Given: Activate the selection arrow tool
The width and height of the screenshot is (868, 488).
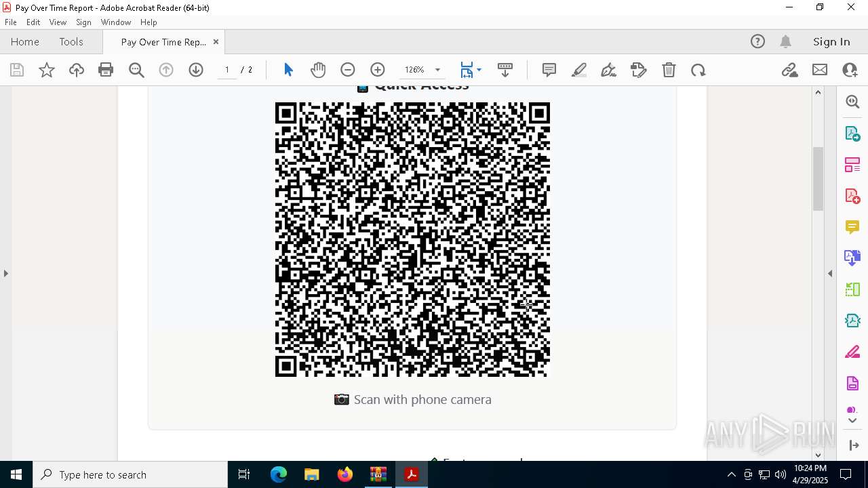Looking at the screenshot, I should (x=288, y=70).
